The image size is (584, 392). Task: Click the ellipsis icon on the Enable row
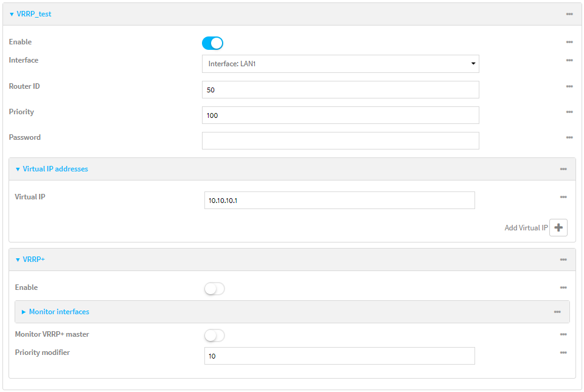point(569,42)
